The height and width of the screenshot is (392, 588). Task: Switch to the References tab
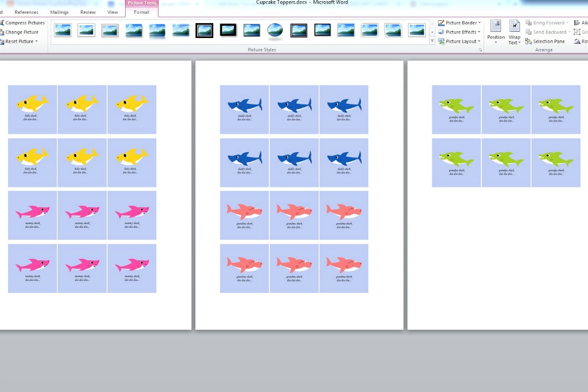27,12
